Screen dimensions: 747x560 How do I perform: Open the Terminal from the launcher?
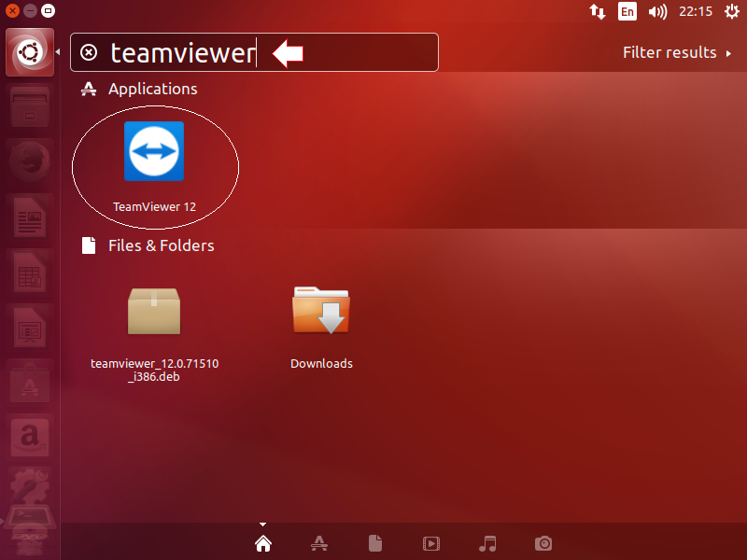click(x=30, y=516)
